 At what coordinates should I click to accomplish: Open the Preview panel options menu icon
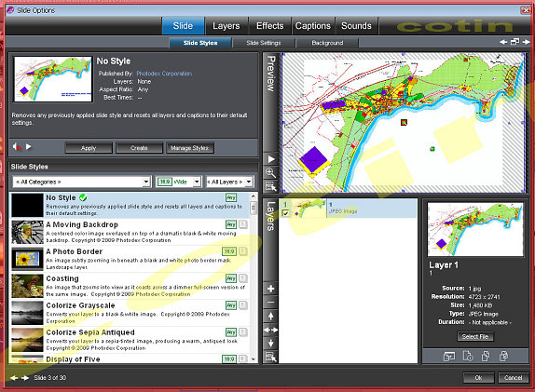tap(271, 186)
